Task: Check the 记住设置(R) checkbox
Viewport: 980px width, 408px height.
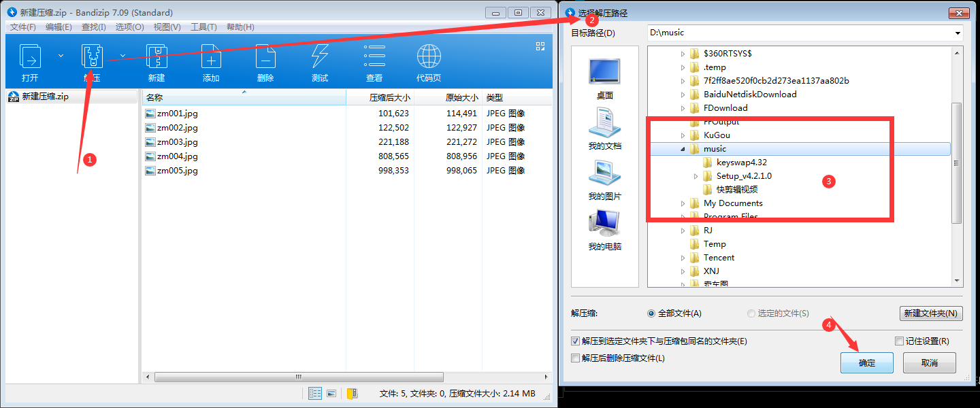Action: pyautogui.click(x=899, y=341)
